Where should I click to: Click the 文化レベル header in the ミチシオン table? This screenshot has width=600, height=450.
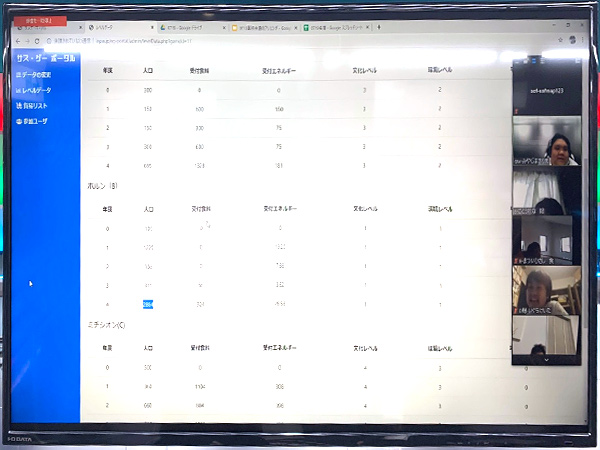point(365,348)
